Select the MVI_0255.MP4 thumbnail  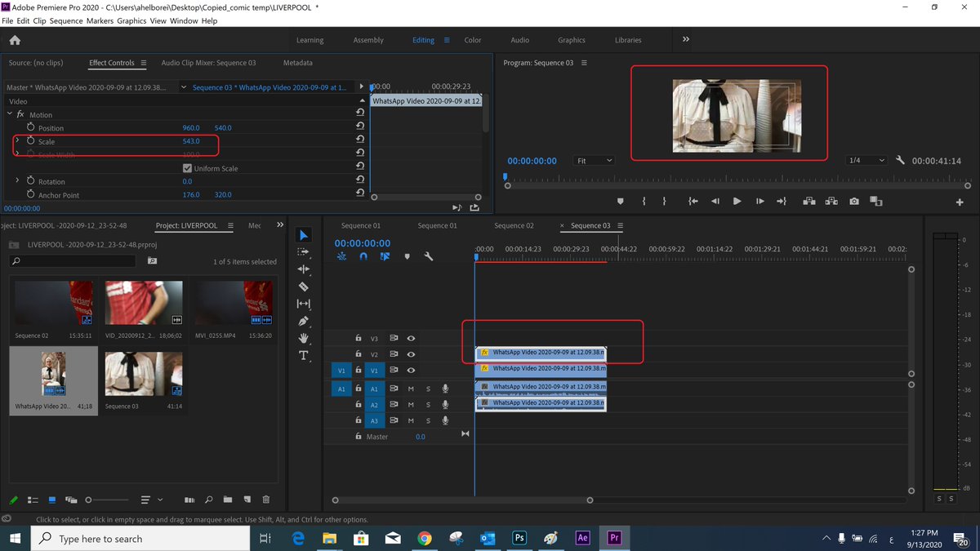234,303
